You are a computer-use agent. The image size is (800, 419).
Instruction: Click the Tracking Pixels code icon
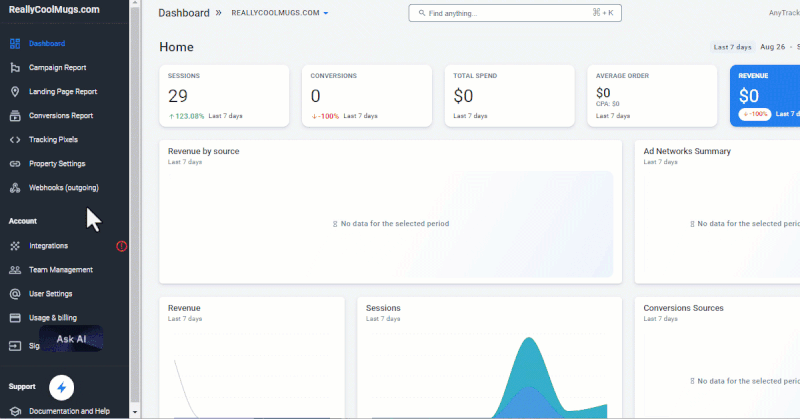[15, 140]
